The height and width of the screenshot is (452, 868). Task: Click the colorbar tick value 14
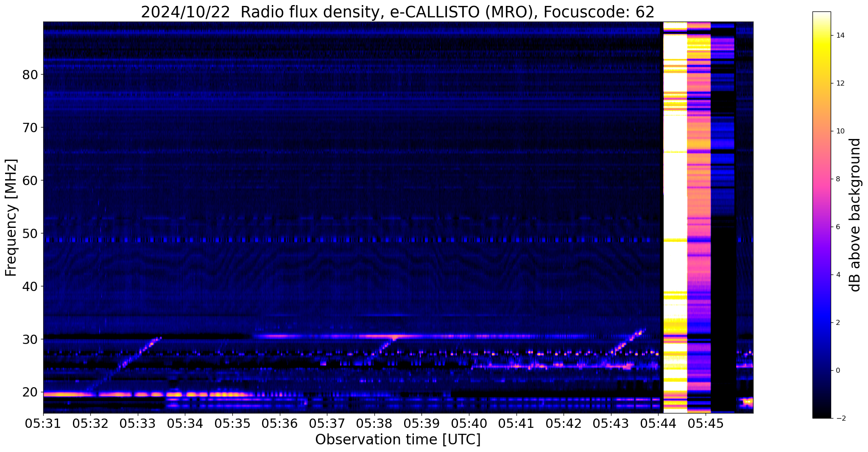[x=840, y=35]
